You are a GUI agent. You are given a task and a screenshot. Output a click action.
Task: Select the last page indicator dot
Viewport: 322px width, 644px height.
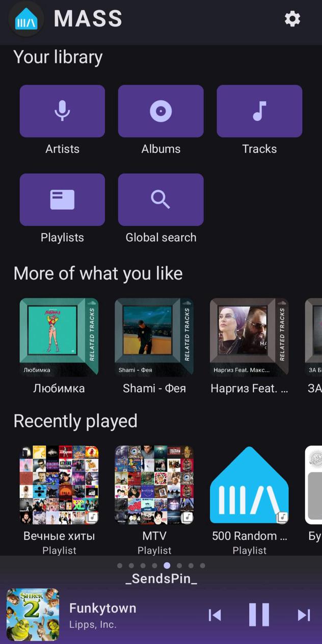[x=202, y=566]
